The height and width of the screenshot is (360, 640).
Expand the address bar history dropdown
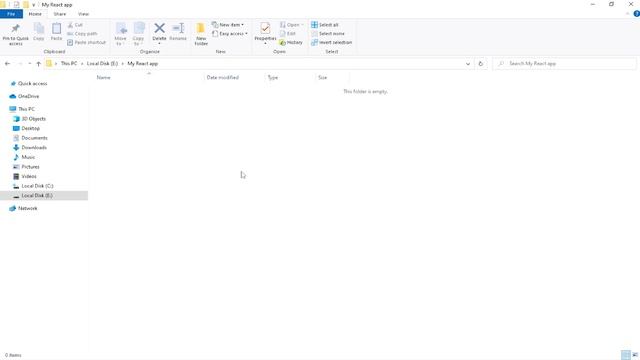click(x=468, y=64)
